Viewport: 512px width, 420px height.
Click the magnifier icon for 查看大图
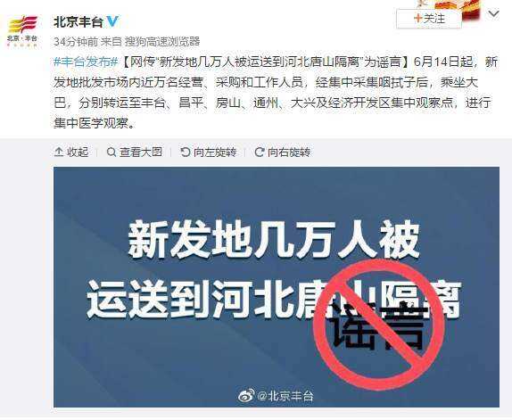[111, 152]
